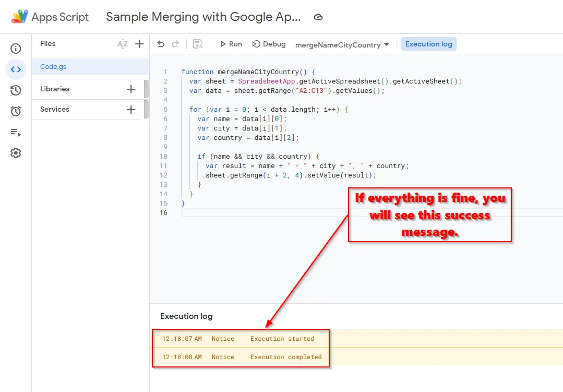This screenshot has width=563, height=392.
Task: Run the selected function
Action: click(231, 44)
